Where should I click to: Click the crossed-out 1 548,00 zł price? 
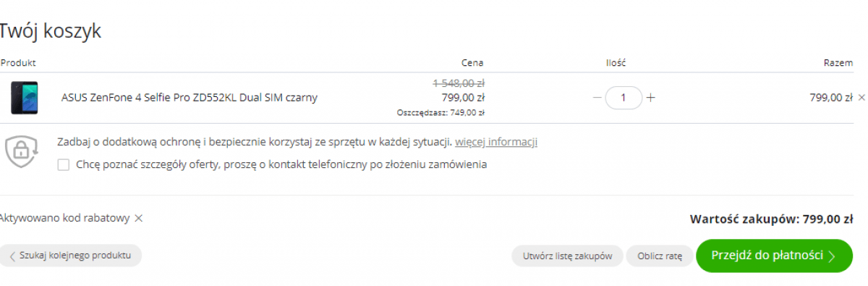[459, 83]
